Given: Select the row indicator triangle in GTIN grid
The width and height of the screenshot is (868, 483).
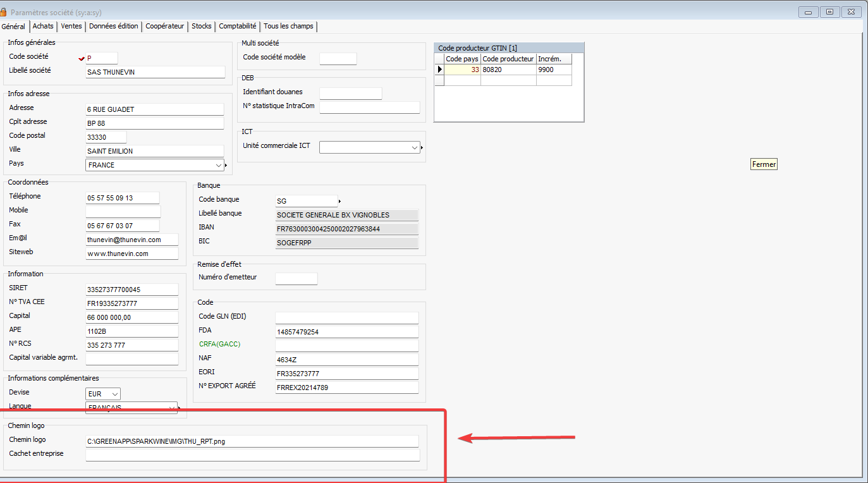Looking at the screenshot, I should [x=439, y=70].
